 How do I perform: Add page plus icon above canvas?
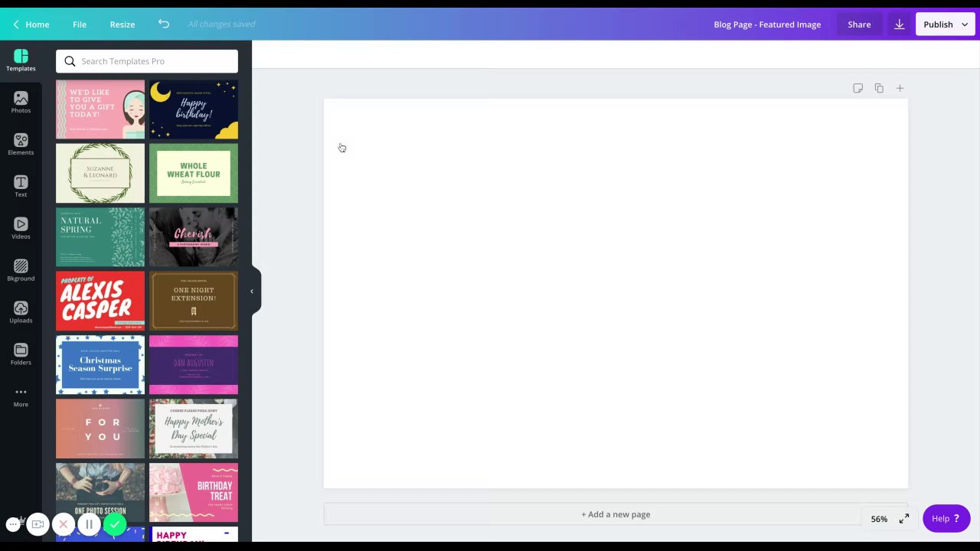[900, 88]
